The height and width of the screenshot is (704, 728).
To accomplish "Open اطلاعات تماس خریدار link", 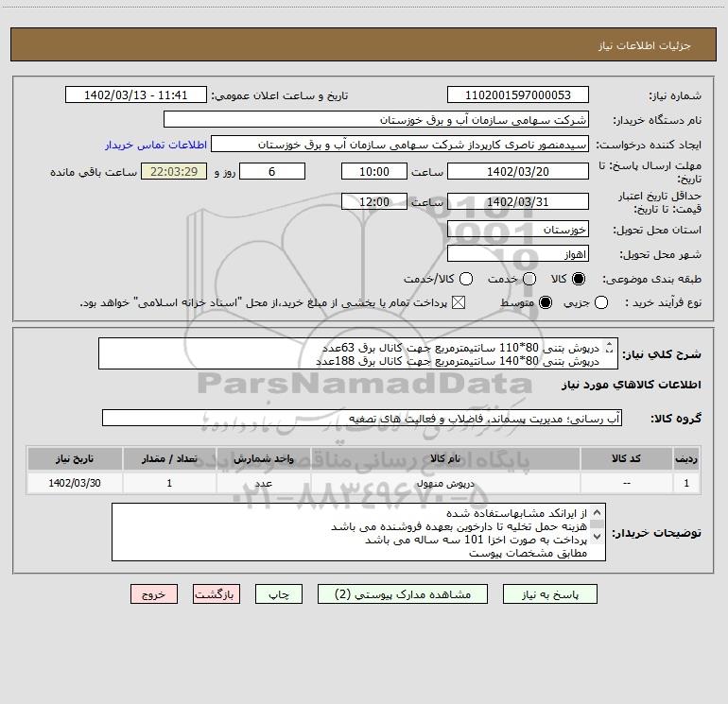I will 156,145.
